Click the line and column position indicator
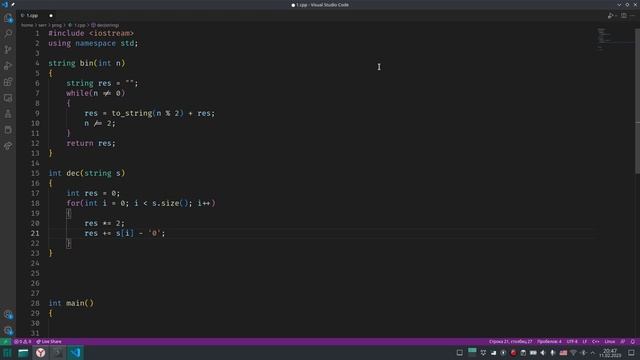 pos(510,342)
